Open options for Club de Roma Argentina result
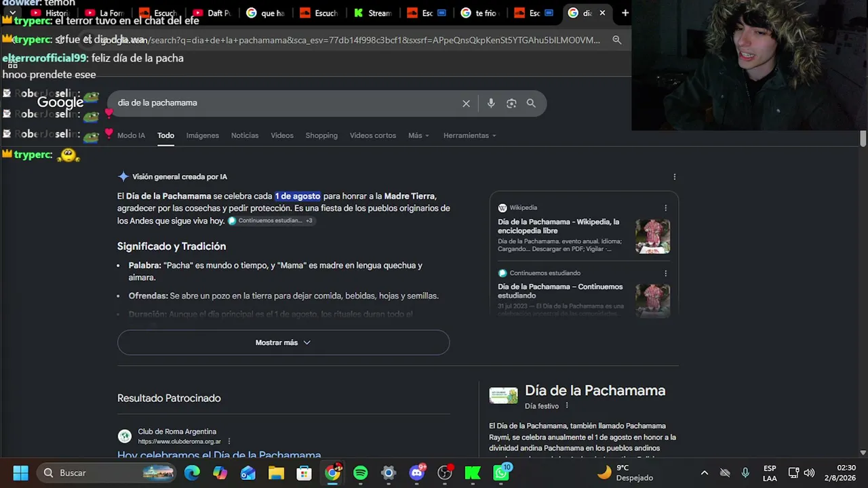The image size is (868, 488). pyautogui.click(x=229, y=441)
